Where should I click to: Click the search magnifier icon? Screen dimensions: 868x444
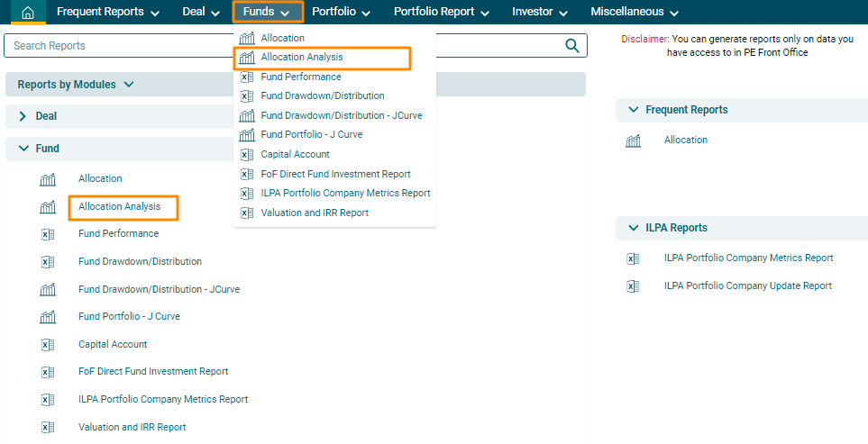(571, 46)
